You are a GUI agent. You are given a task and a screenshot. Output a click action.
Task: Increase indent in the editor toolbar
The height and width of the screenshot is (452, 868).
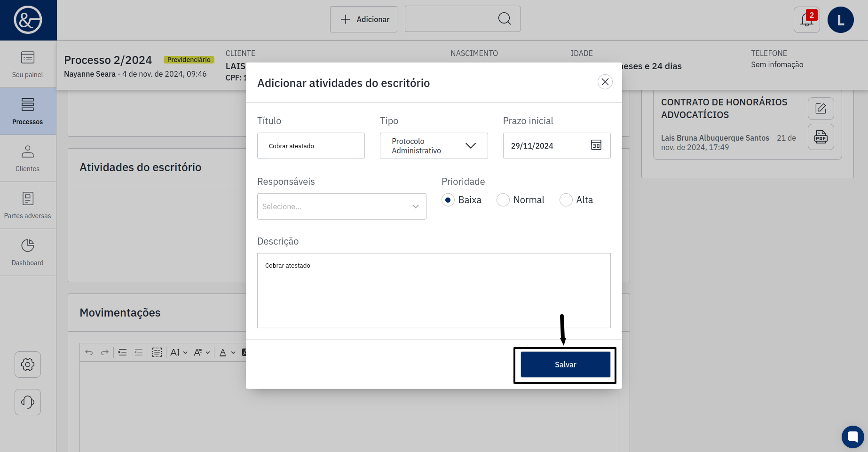(123, 352)
